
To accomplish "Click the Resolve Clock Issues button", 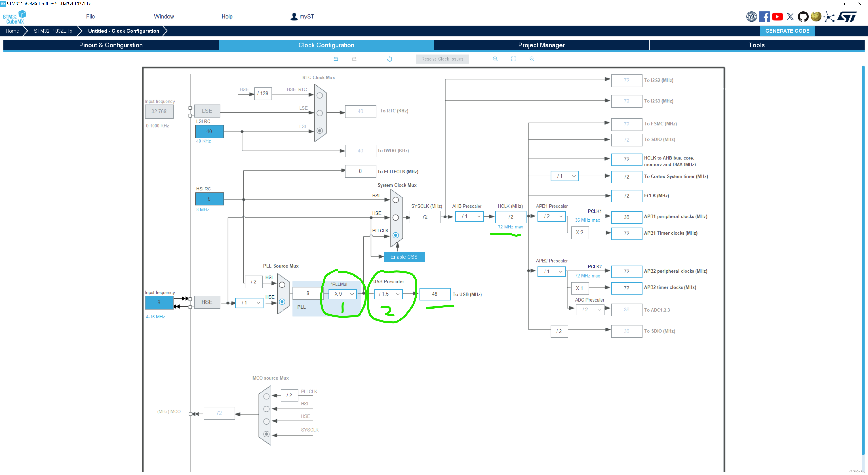I will pyautogui.click(x=442, y=59).
